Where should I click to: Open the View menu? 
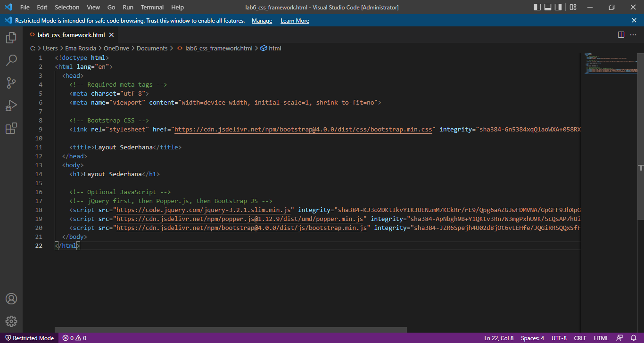tap(93, 7)
